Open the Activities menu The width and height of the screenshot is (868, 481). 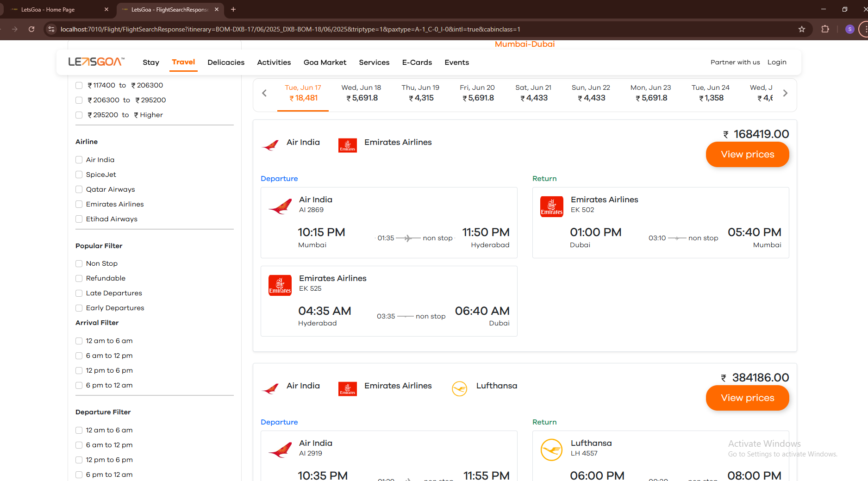pos(274,62)
